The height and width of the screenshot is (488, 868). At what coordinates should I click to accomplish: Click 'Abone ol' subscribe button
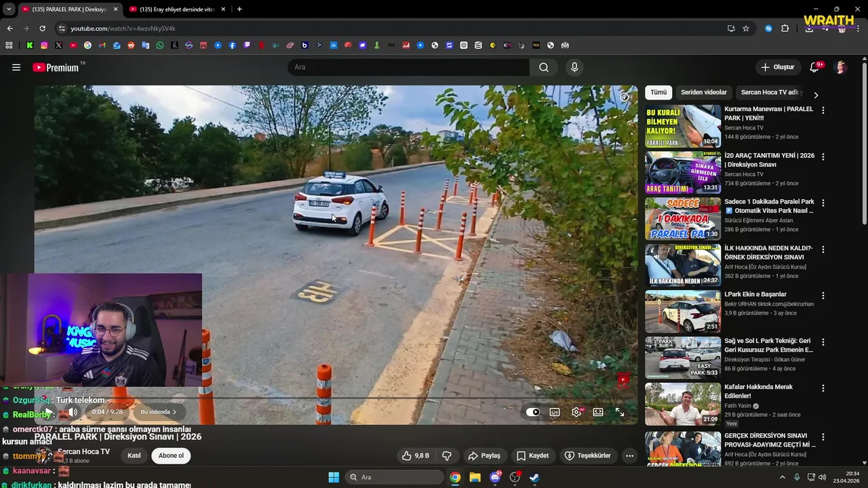171,455
